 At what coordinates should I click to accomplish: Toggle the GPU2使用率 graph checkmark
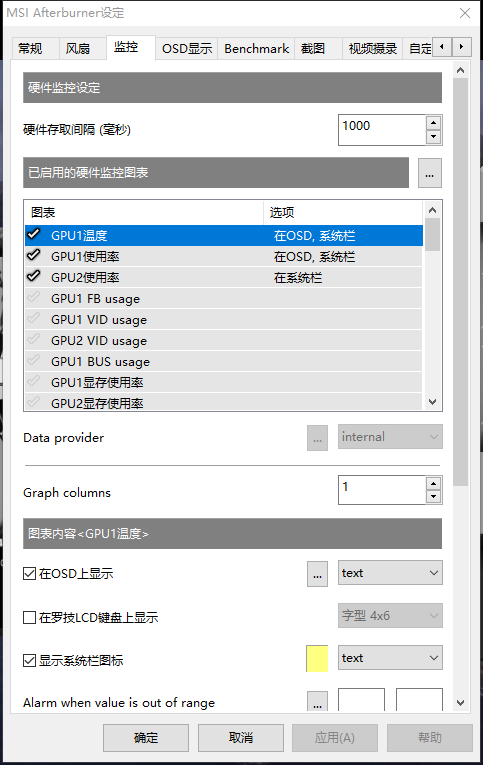click(34, 277)
